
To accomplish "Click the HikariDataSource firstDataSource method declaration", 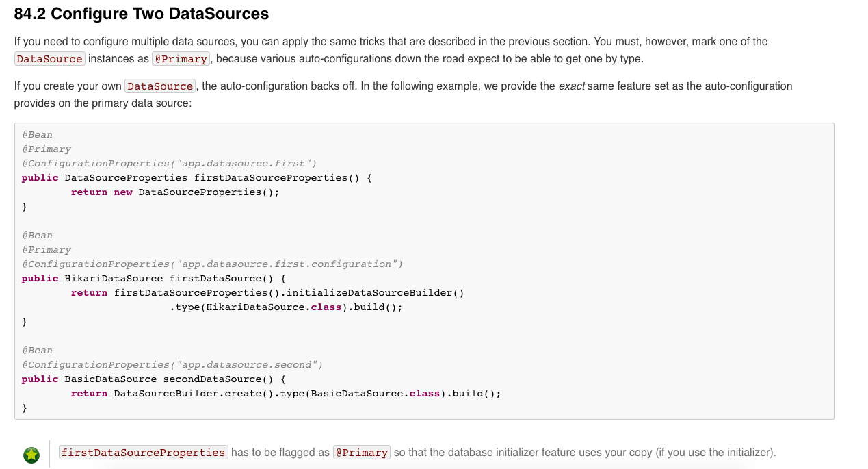I will click(153, 279).
